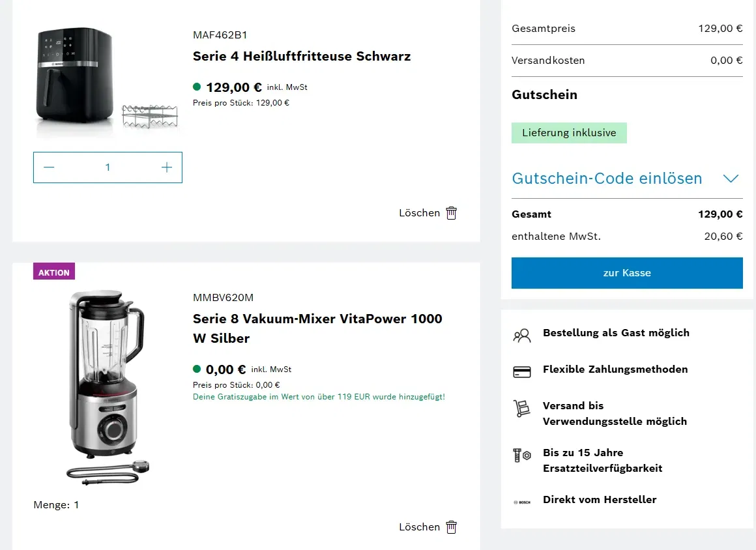The height and width of the screenshot is (550, 756).
Task: Proceed to checkout via zur Kasse
Action: click(x=627, y=273)
